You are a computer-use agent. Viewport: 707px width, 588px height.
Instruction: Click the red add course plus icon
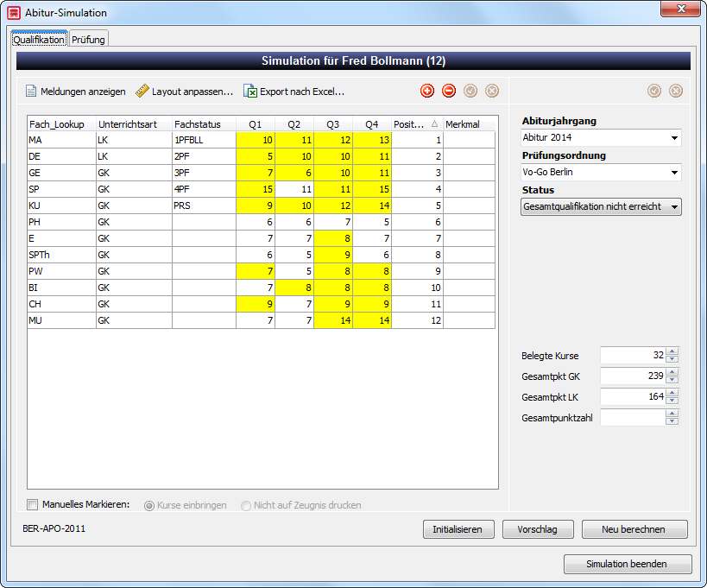pyautogui.click(x=427, y=91)
